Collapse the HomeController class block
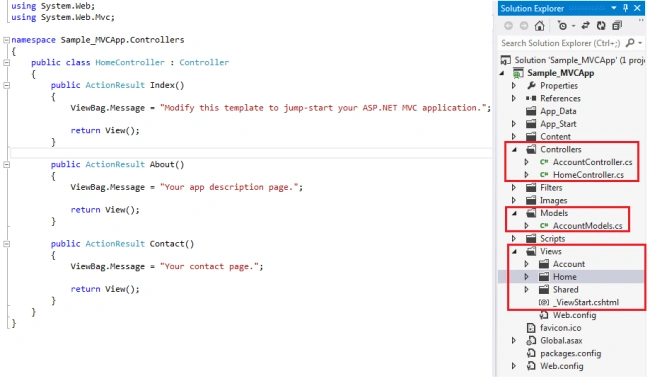This screenshot has height=381, width=650. point(6,63)
